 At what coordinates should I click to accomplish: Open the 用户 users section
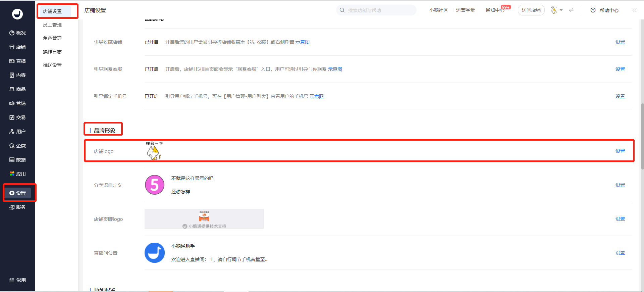tap(17, 132)
